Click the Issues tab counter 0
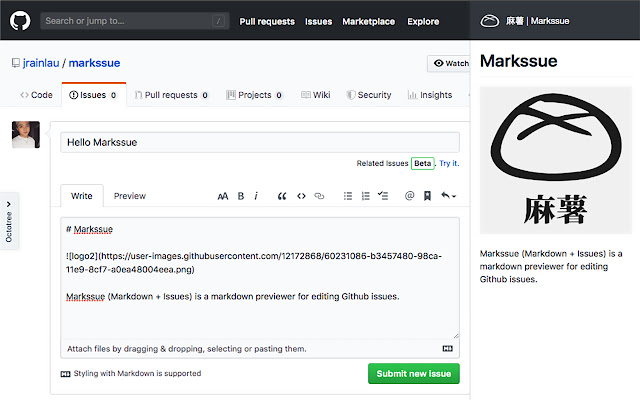Viewport: 640px width, 400px height. click(113, 95)
